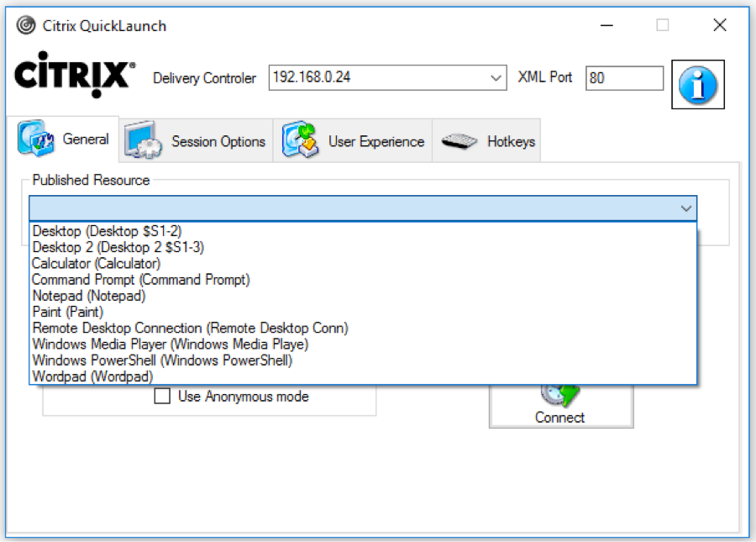Switch to the User Experience tab
Image resolution: width=756 pixels, height=542 pixels.
353,140
